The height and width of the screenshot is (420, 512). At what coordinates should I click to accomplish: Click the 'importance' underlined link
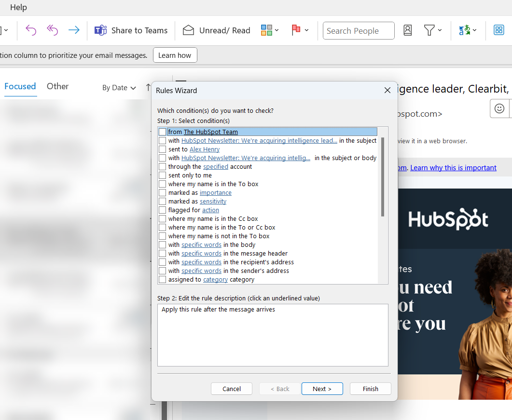(216, 192)
